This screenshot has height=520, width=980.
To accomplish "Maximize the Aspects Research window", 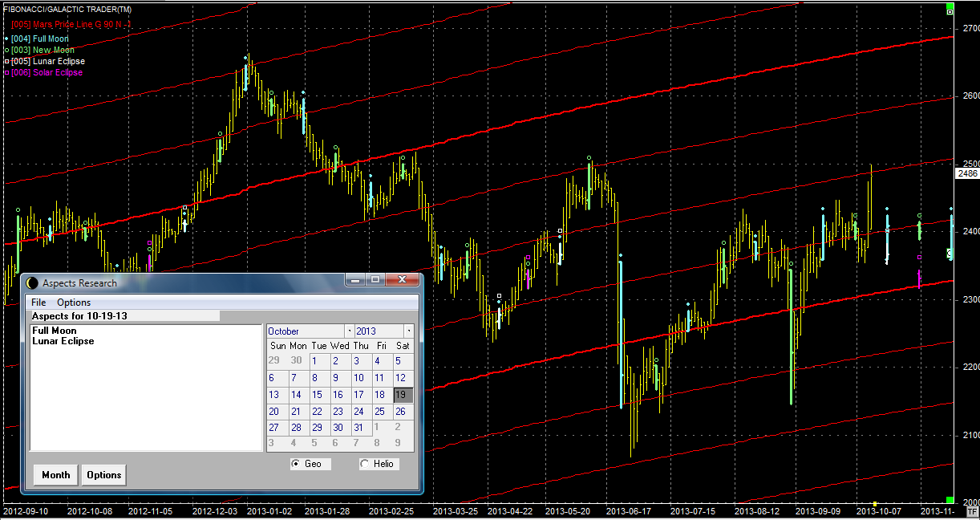I will tap(374, 280).
